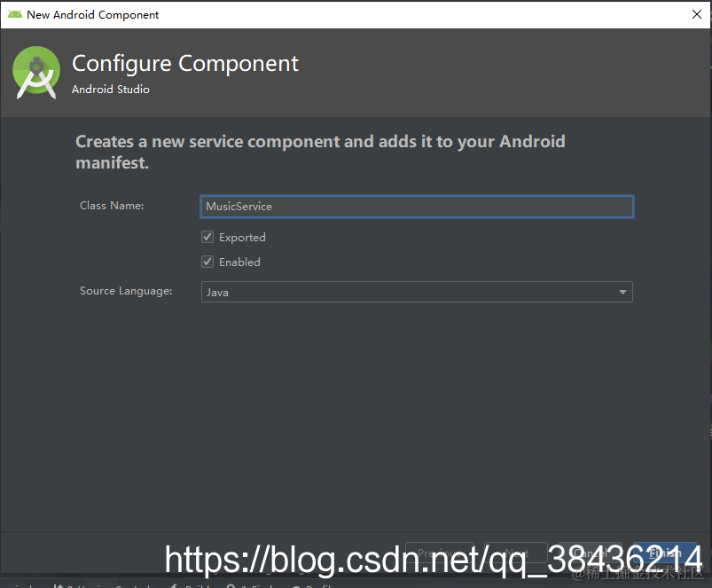Click the small Android icon in title bar
The image size is (712, 588).
click(15, 14)
